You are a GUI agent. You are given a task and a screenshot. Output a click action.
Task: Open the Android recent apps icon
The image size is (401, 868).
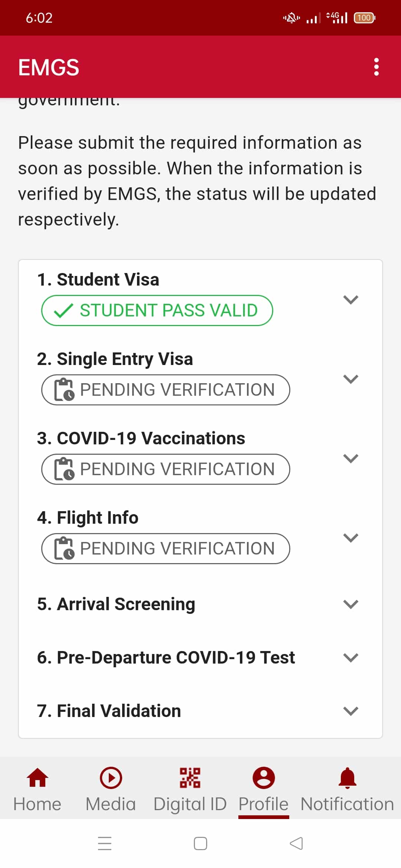105,844
